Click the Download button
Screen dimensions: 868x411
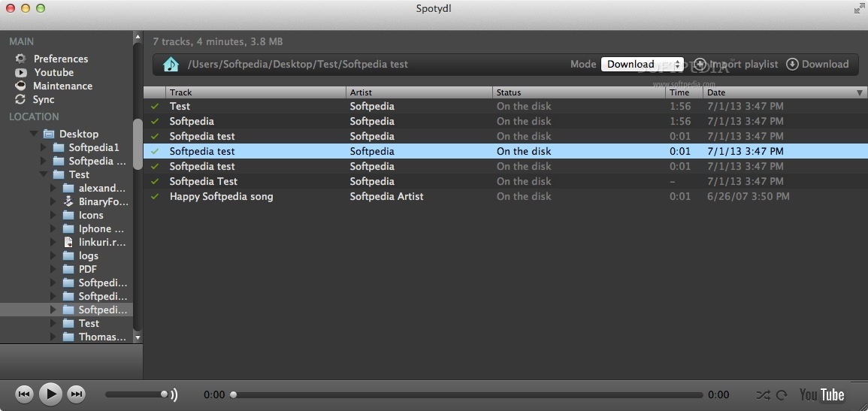pyautogui.click(x=817, y=64)
